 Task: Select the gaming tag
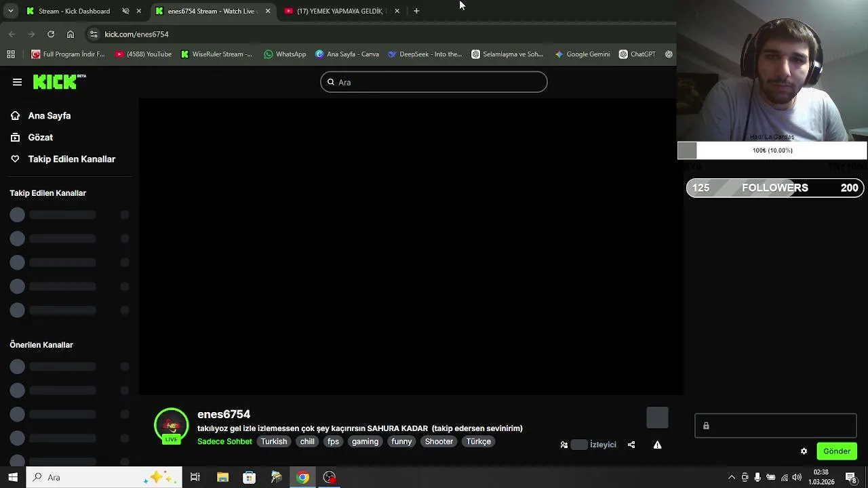365,441
